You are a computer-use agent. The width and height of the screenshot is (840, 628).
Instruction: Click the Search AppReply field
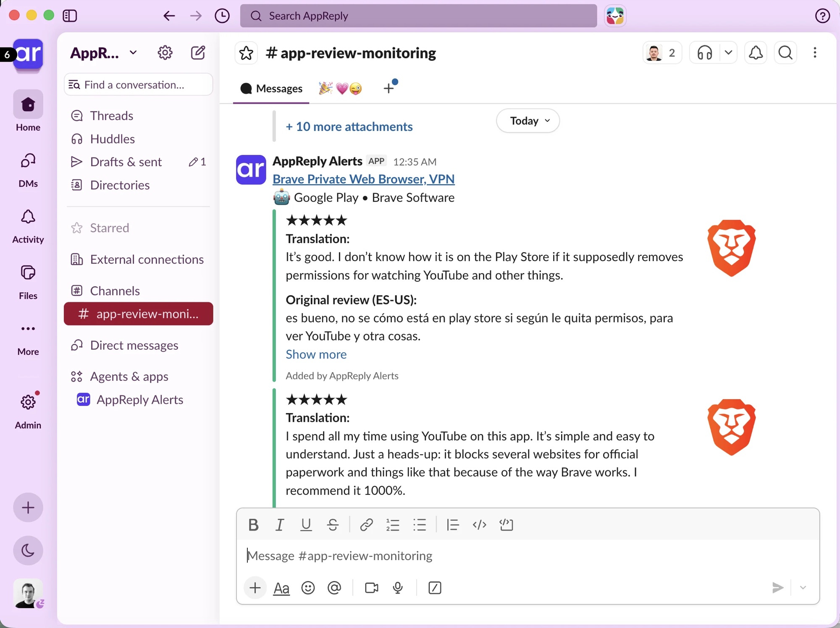[418, 16]
